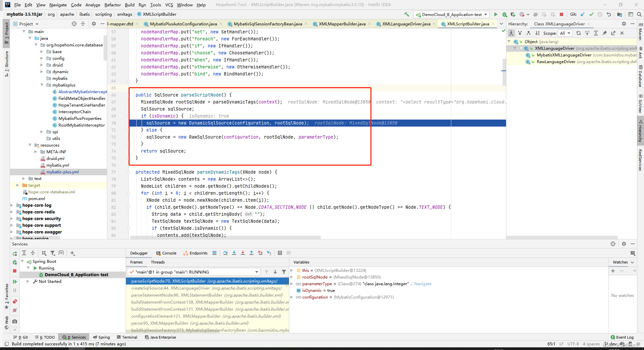Click line 70 gutter of the editor
Viewport: 644px width, 350px height.
point(118,123)
